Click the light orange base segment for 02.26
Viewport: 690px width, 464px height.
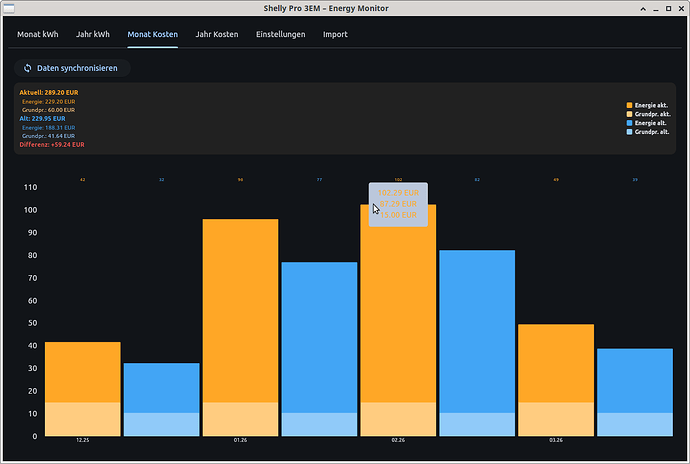[x=398, y=419]
